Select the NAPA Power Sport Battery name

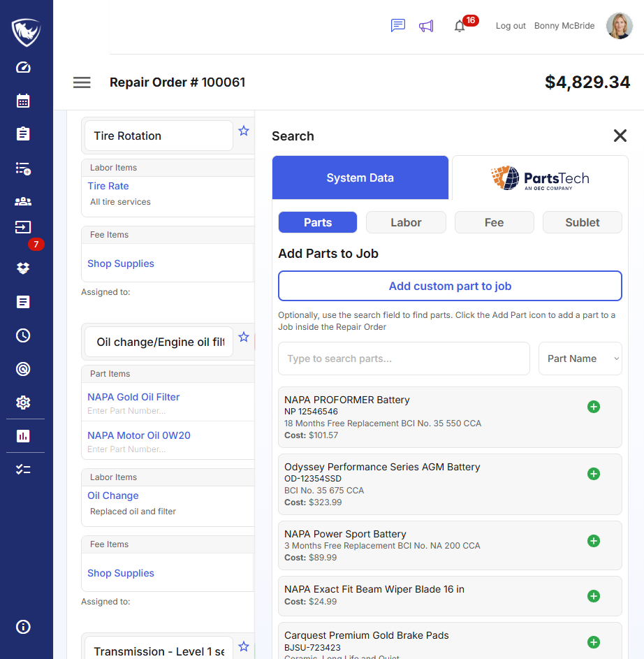(x=345, y=534)
